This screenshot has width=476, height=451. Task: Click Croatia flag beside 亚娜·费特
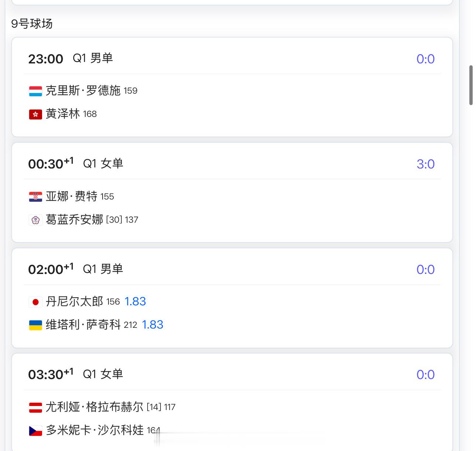35,197
